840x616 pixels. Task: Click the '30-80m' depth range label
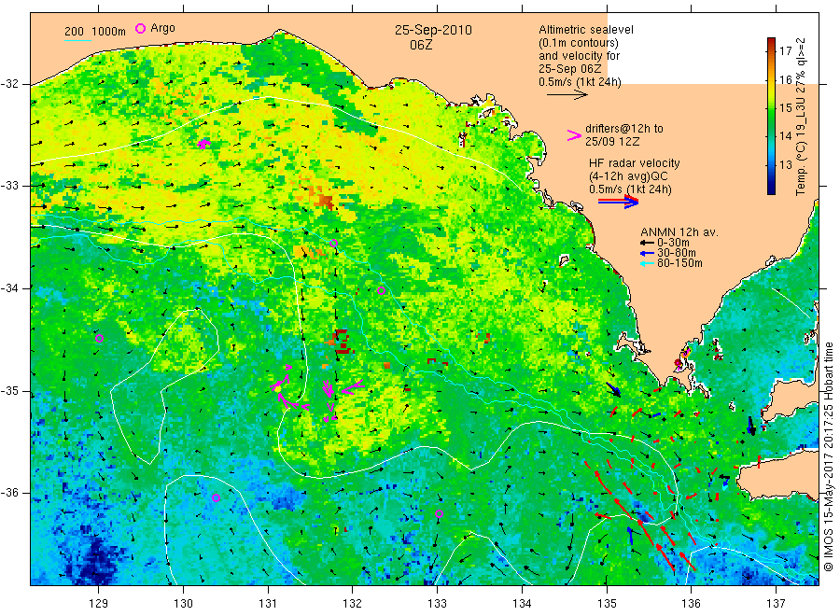click(x=677, y=253)
